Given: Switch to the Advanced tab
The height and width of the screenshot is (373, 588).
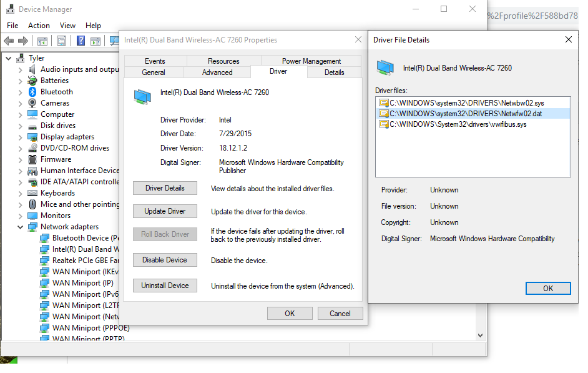Looking at the screenshot, I should tap(217, 72).
